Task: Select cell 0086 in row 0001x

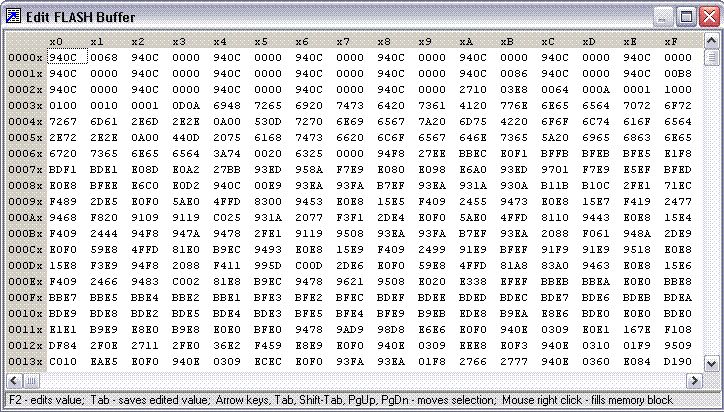Action: [514, 74]
